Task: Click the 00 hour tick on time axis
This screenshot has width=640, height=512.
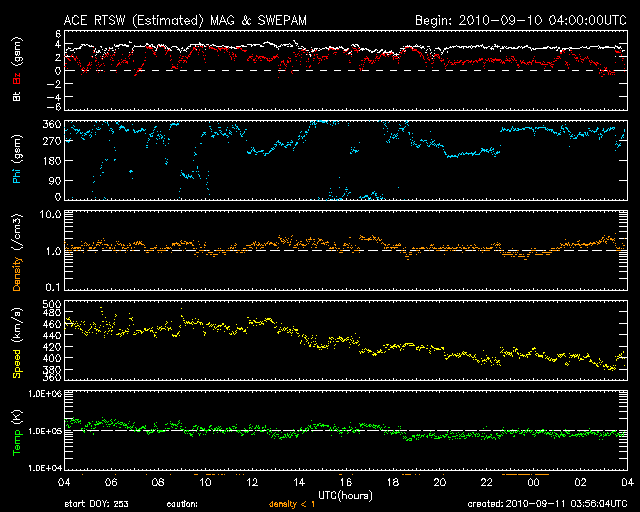Action: tap(533, 482)
